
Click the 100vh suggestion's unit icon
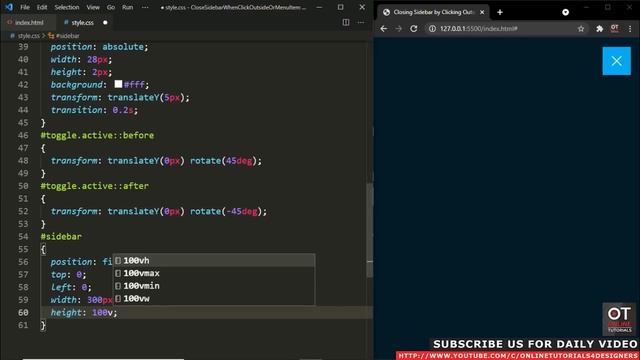point(118,260)
